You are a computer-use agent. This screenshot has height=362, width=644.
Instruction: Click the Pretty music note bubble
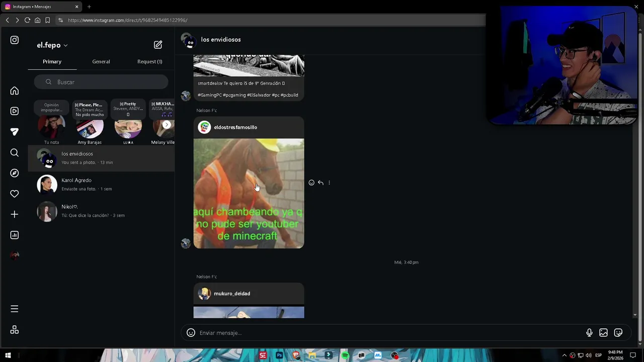pyautogui.click(x=128, y=109)
